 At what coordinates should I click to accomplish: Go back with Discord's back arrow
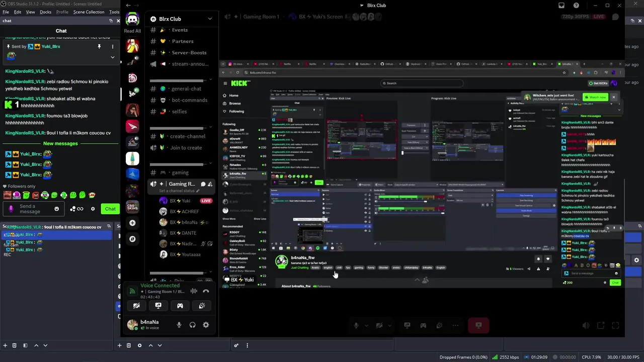(128, 5)
